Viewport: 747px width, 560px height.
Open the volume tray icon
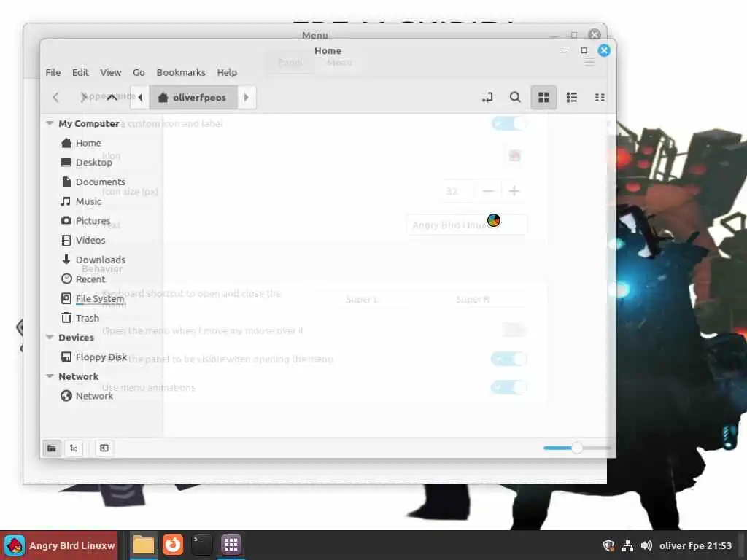pyautogui.click(x=646, y=545)
